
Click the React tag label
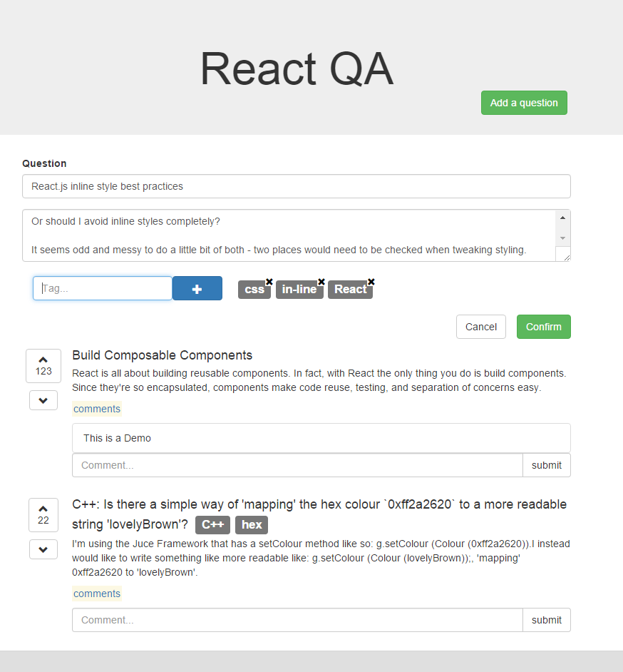350,290
